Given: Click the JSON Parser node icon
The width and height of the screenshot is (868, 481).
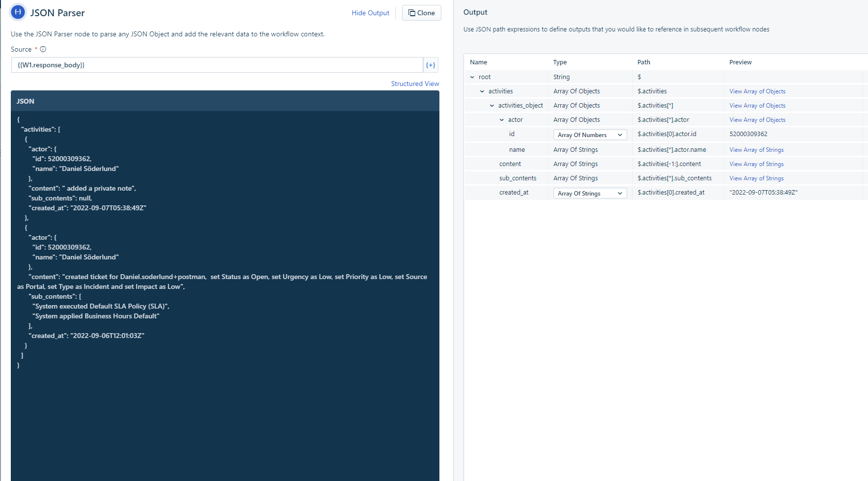Looking at the screenshot, I should (18, 12).
